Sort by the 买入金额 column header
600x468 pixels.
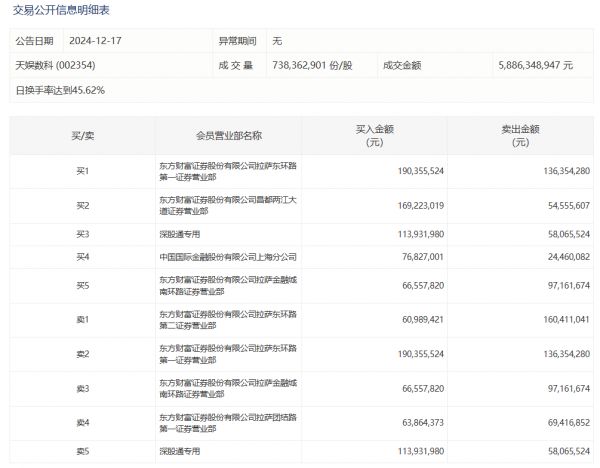coord(376,135)
